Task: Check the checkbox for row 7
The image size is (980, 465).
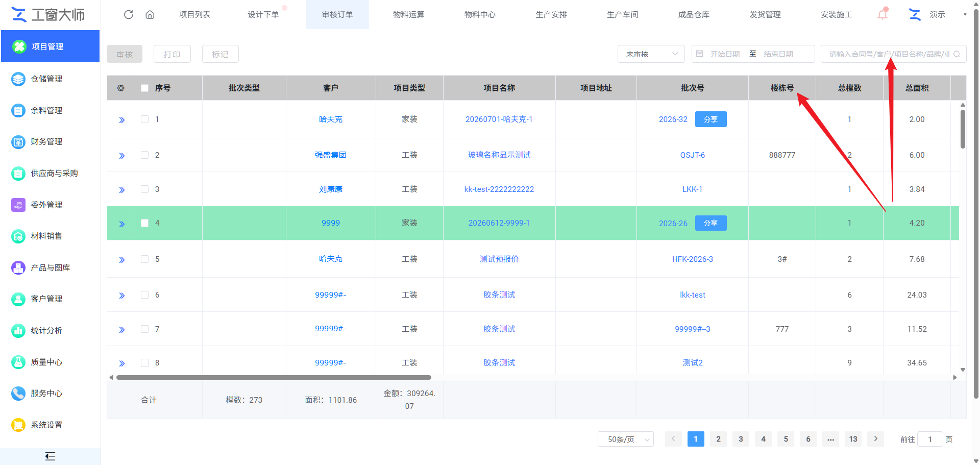Action: tap(145, 329)
